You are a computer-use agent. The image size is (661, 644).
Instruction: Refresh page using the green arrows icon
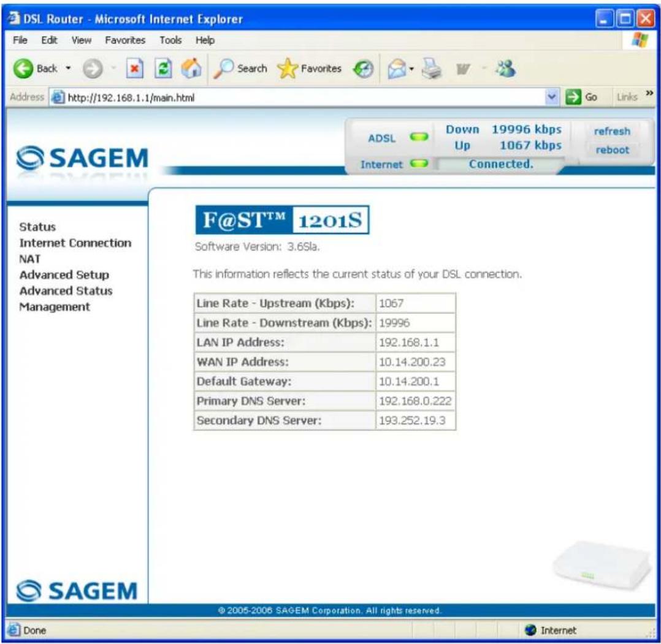(163, 68)
